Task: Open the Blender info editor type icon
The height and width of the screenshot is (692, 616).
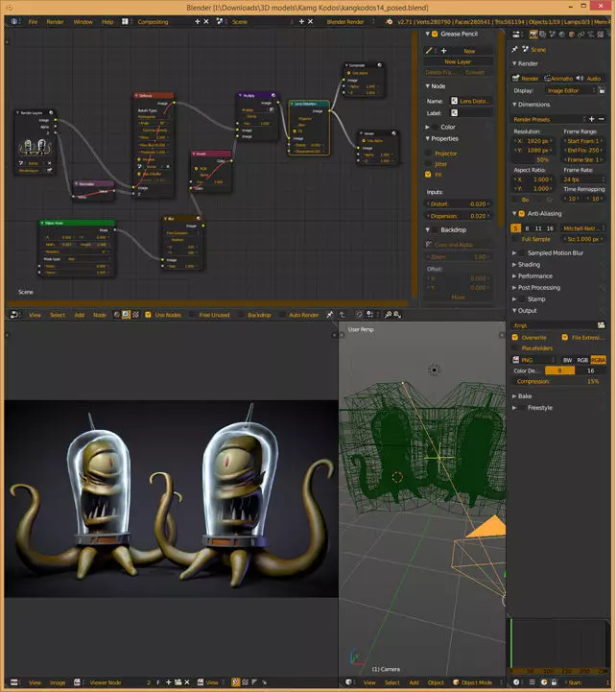Action: tap(14, 21)
